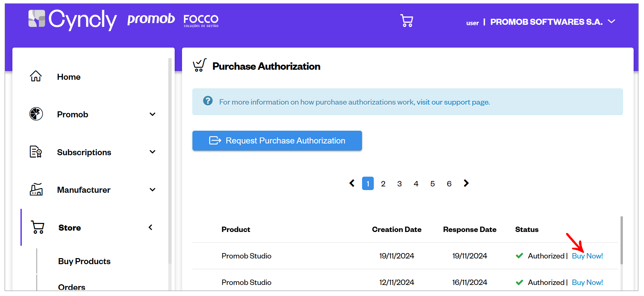Follow the visit our support page link
Image resolution: width=644 pixels, height=296 pixels.
(453, 102)
